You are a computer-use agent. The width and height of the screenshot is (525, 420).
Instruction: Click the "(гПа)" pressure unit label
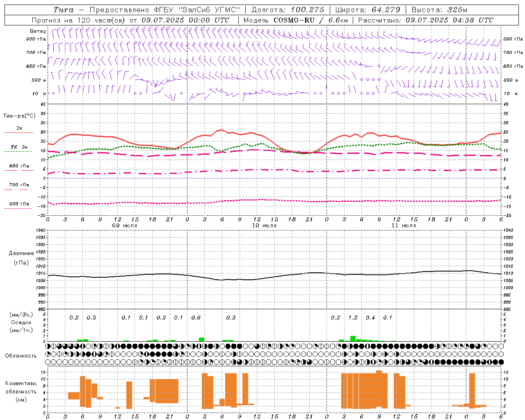21,263
